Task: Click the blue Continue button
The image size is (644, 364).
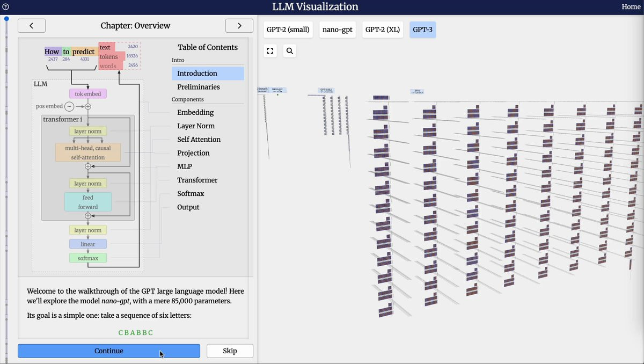Action: [x=109, y=351]
